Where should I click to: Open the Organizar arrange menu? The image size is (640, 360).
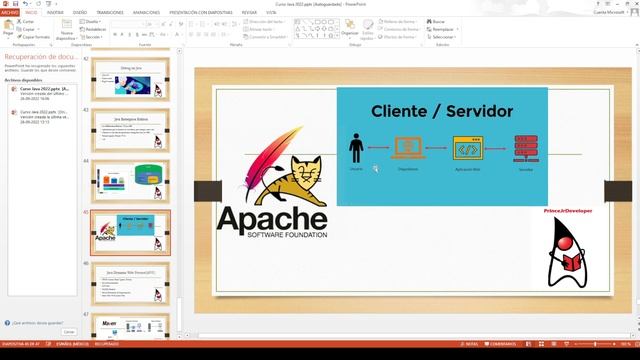click(350, 29)
